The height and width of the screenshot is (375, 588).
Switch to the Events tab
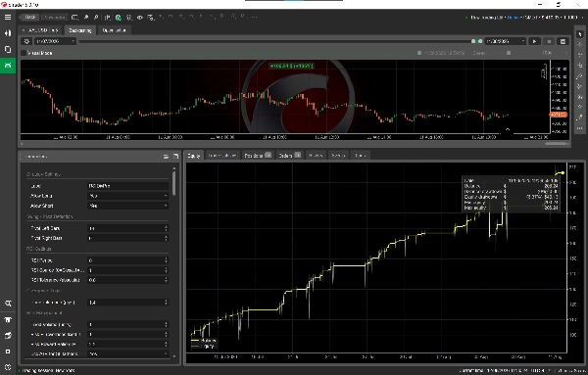click(x=338, y=156)
